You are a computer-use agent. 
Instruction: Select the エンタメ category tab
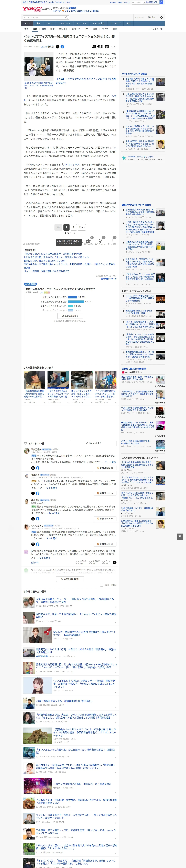[63, 29]
